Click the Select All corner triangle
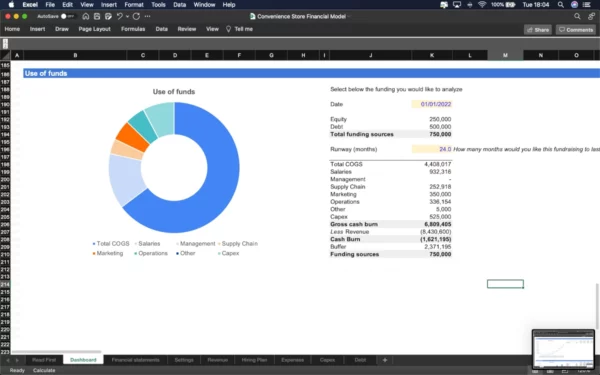Viewport: 600px width, 375px height. click(5, 55)
